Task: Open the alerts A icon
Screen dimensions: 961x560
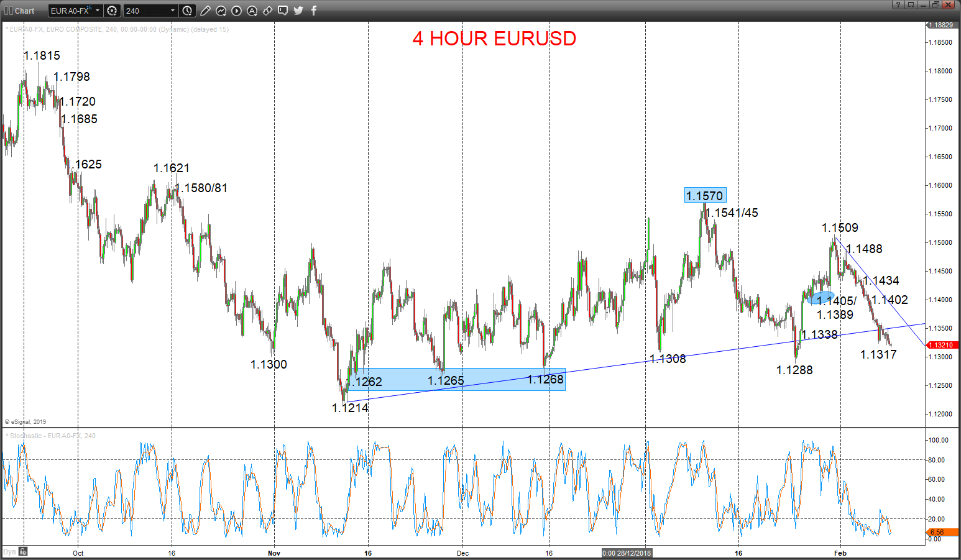Action: click(x=252, y=11)
